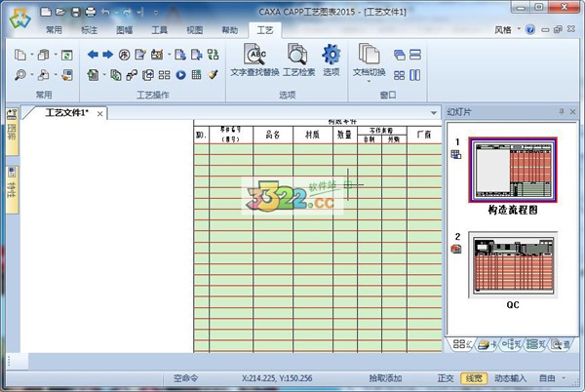Click the circled 序 sequence icon

124,55
